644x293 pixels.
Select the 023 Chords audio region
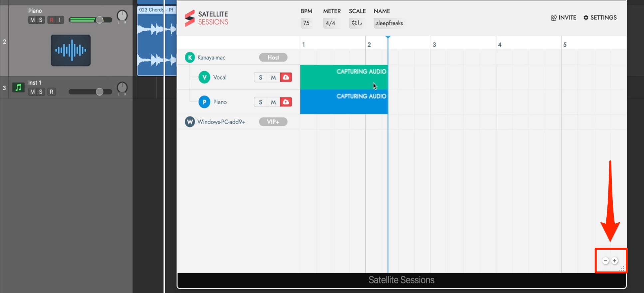157,41
